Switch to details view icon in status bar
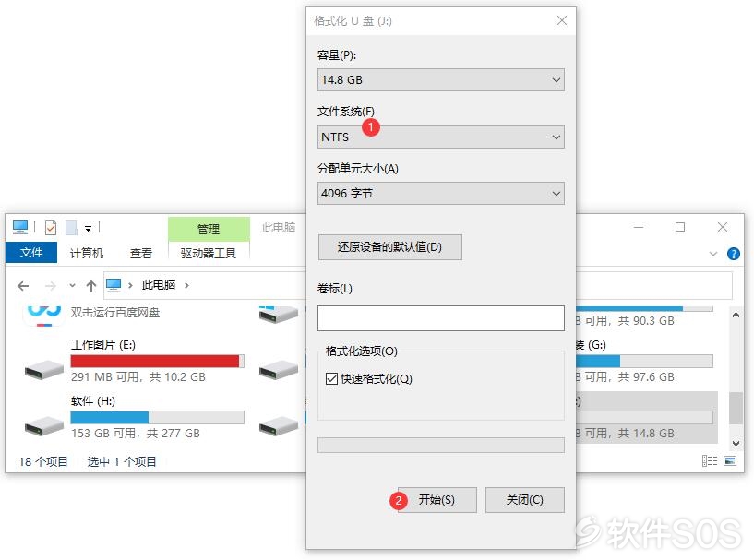Screen dimensions: 754x560 710,461
